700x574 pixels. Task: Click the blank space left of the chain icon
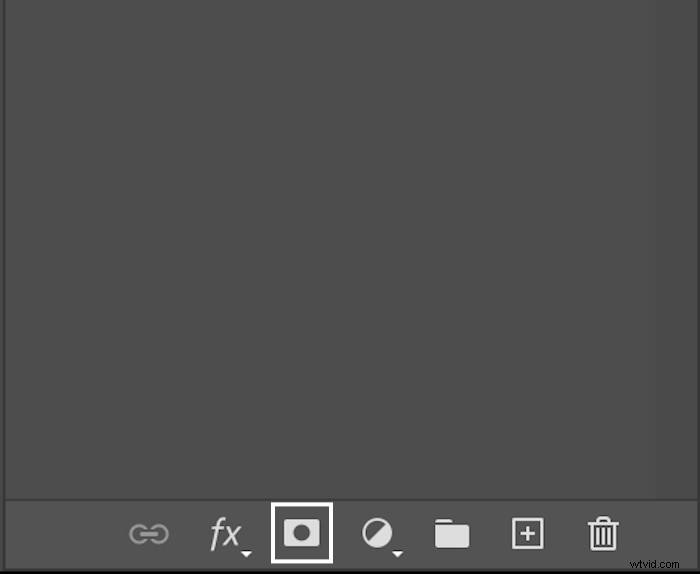coord(67,534)
